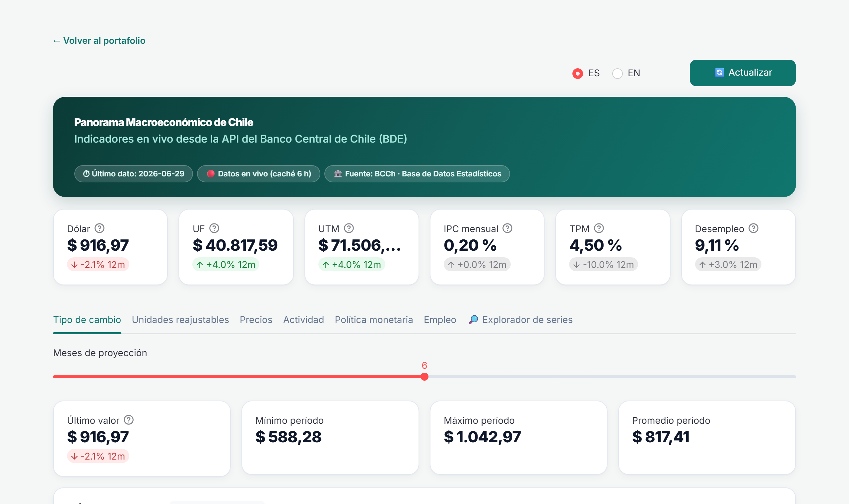This screenshot has width=849, height=504.
Task: Switch language to EN radio option
Action: (618, 73)
